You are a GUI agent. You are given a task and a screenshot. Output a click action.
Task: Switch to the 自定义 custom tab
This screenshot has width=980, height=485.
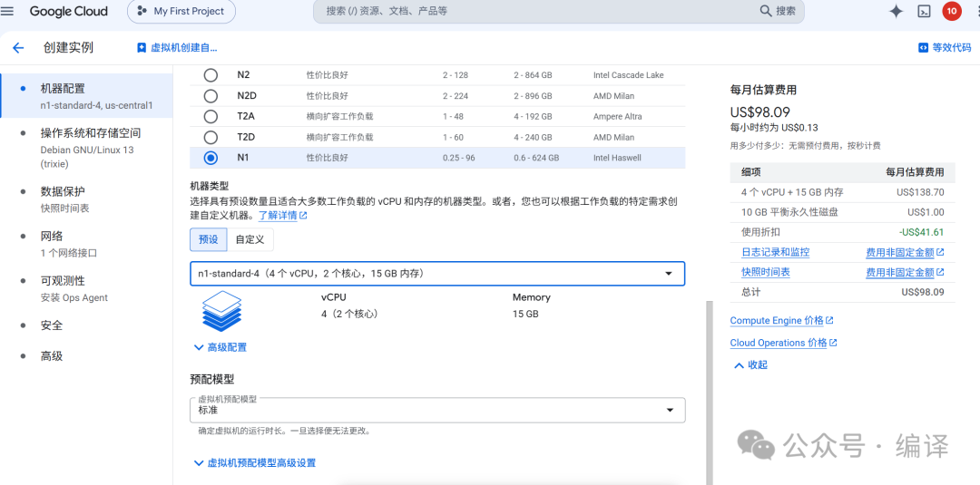tap(250, 239)
